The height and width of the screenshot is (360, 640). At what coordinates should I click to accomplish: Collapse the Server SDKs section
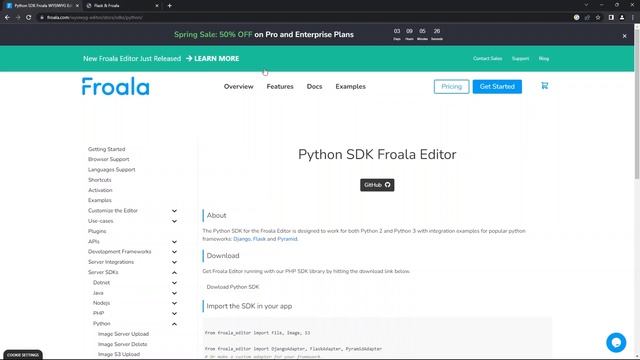pos(174,272)
